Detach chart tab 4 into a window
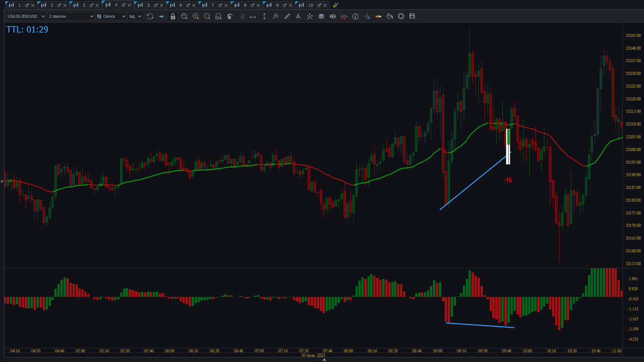Viewport: 644px width, 362px height. pyautogui.click(x=123, y=5)
